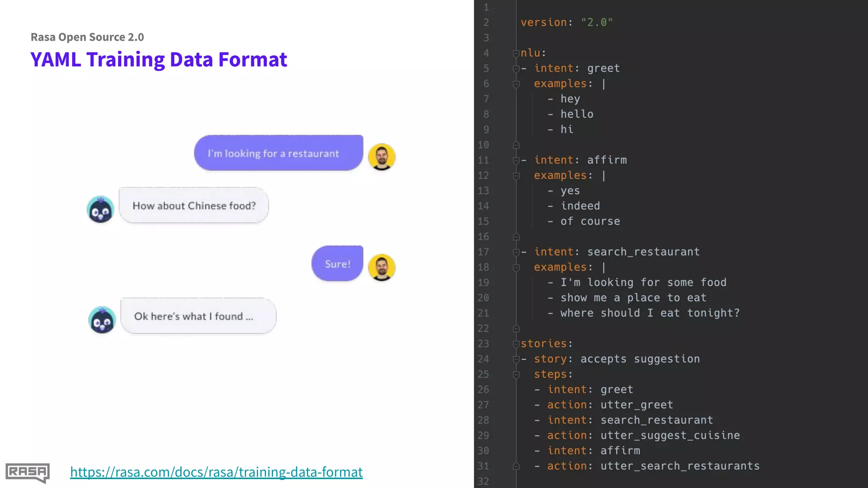Image resolution: width=868 pixels, height=488 pixels.
Task: Collapse greet examples fold marker on line 6
Action: (516, 84)
